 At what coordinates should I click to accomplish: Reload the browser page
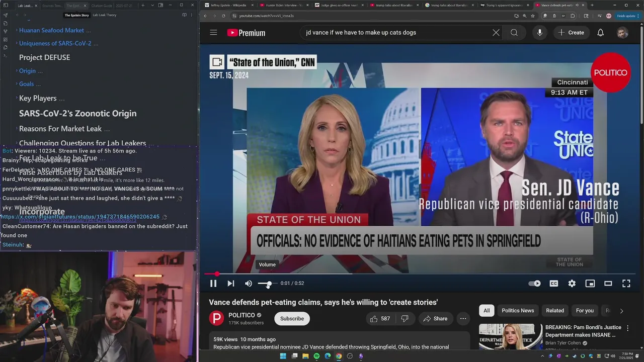223,16
